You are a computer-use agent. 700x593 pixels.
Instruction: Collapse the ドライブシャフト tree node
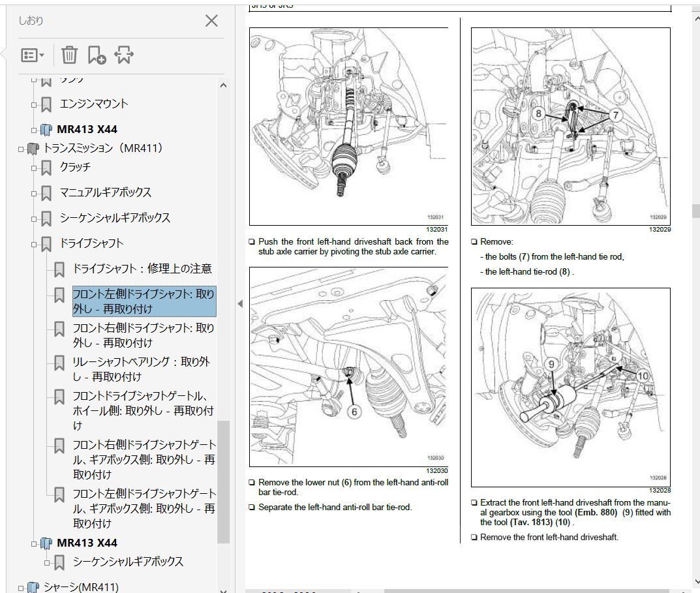pos(34,244)
